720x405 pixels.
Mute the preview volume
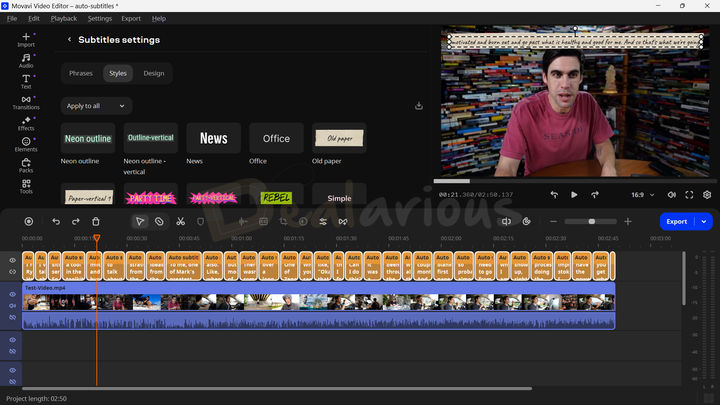pyautogui.click(x=671, y=195)
